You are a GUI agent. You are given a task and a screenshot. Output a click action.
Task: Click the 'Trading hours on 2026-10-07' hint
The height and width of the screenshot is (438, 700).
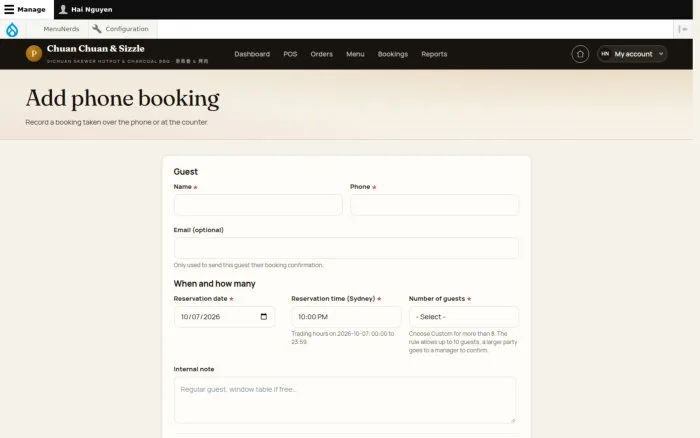tap(343, 338)
